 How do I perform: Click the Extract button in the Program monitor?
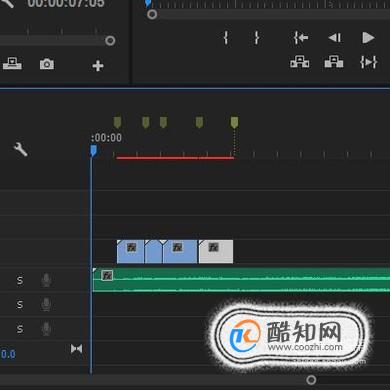click(334, 62)
